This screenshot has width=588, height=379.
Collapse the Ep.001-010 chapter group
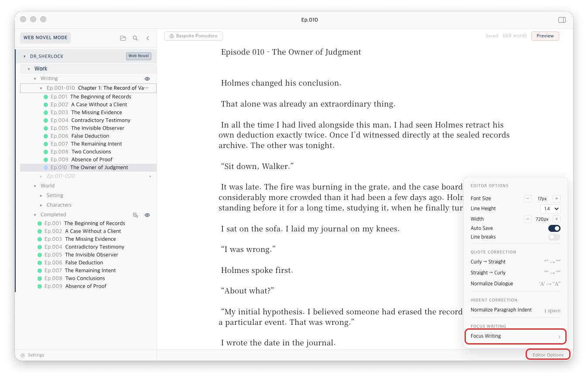[x=41, y=88]
